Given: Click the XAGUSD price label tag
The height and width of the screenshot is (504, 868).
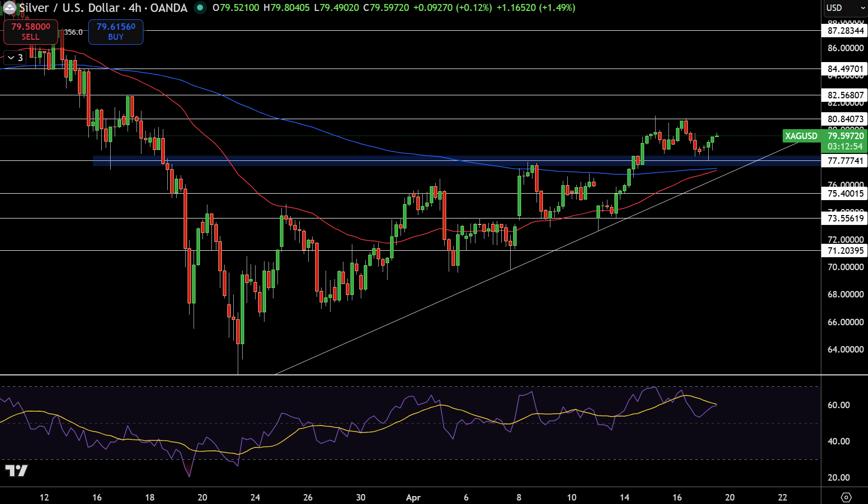Looking at the screenshot, I should 801,136.
